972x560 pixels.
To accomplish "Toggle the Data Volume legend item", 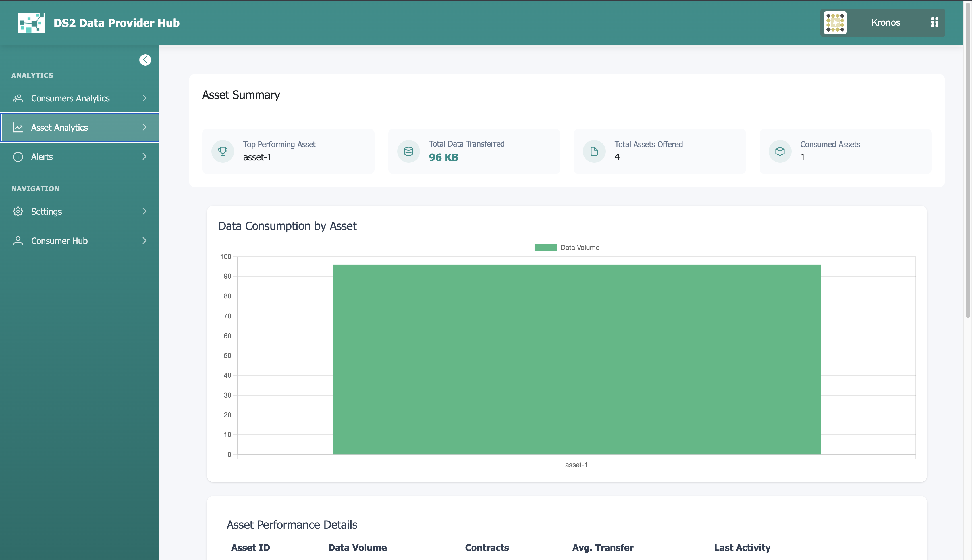I will pyautogui.click(x=567, y=248).
